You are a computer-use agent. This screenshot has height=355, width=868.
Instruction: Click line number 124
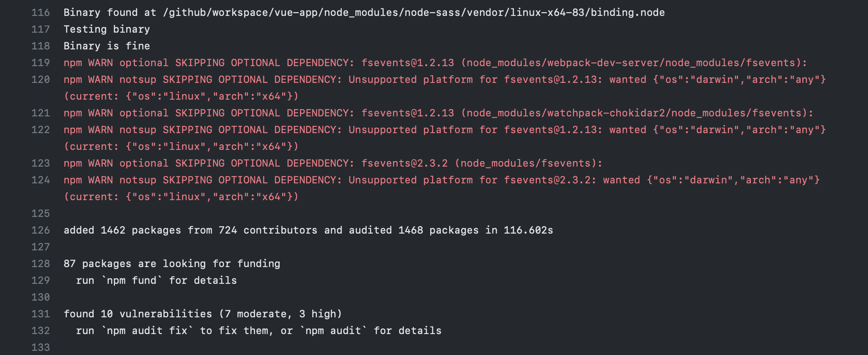[41, 180]
